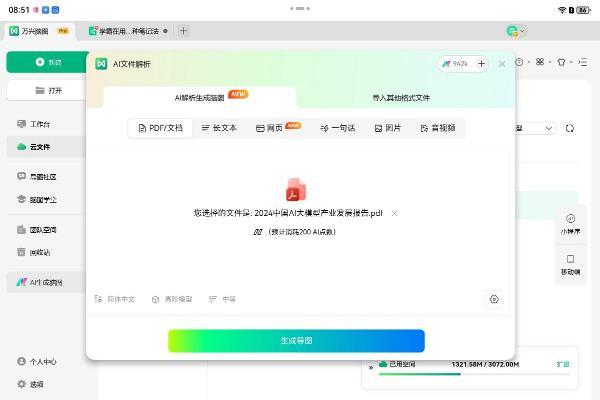
Task: Click the list outline icon top right
Action: tap(583, 62)
